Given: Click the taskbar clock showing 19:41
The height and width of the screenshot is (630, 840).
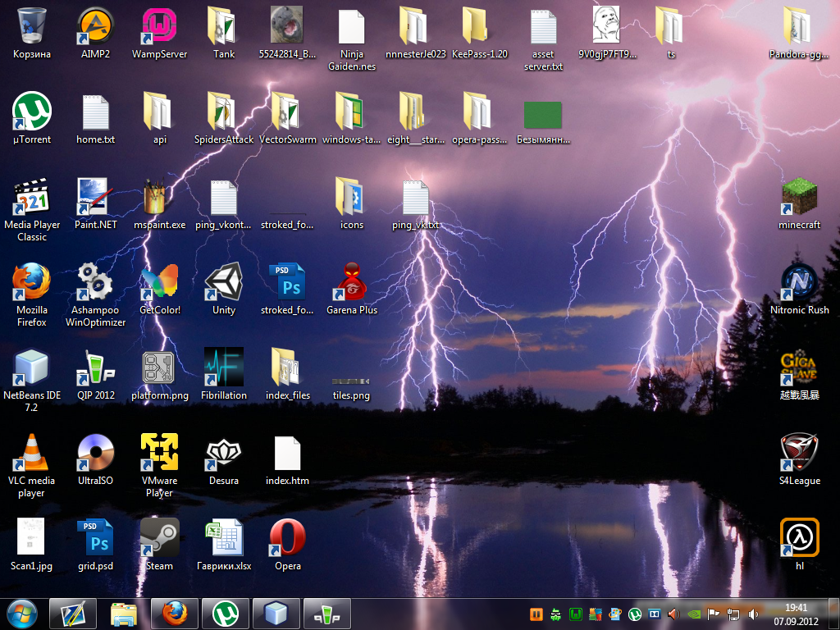Looking at the screenshot, I should pos(796,613).
